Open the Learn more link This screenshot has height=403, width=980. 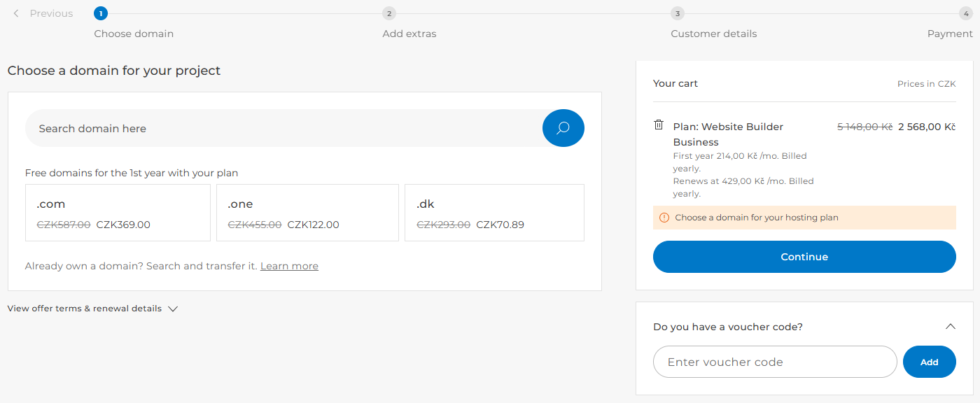(x=289, y=266)
